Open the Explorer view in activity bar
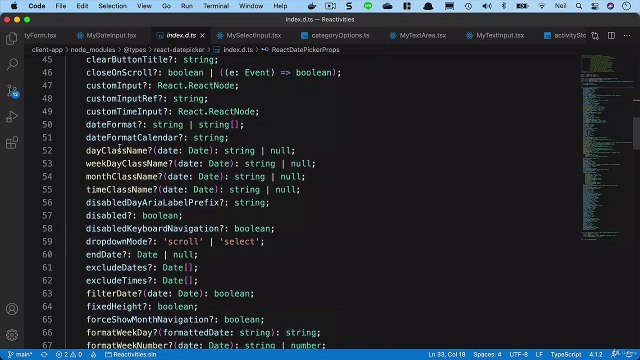Image resolution: width=640 pixels, height=360 pixels. click(x=12, y=38)
